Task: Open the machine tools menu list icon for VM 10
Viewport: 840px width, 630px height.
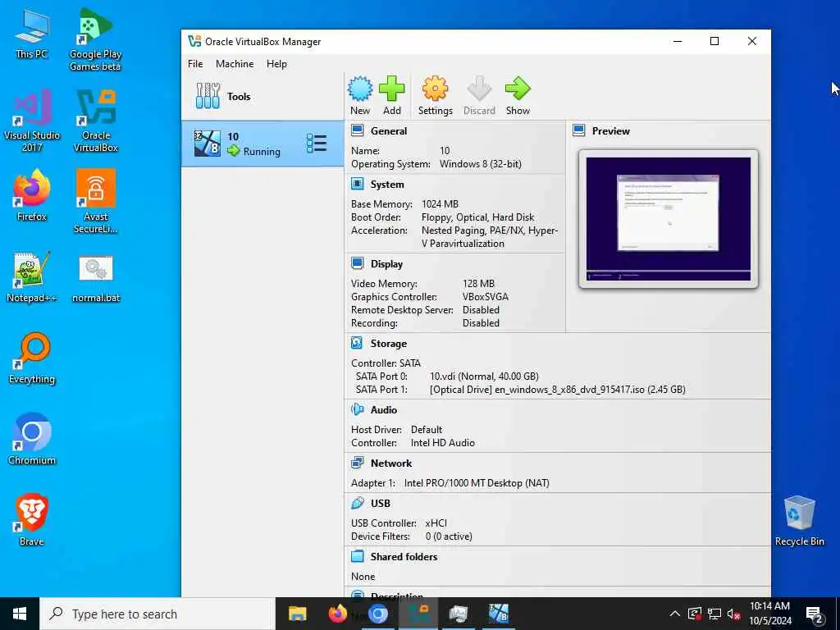Action: [x=317, y=144]
